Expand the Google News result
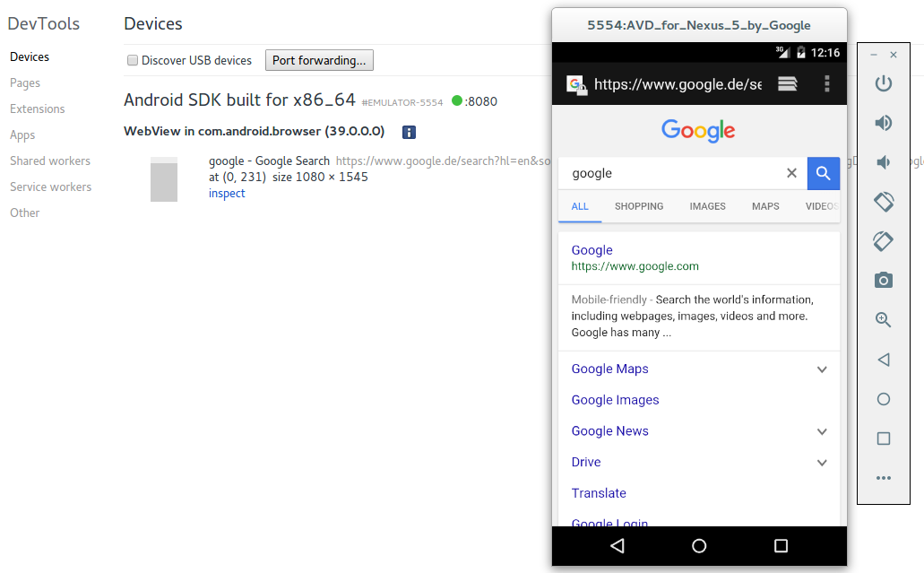This screenshot has width=924, height=573. click(x=822, y=431)
